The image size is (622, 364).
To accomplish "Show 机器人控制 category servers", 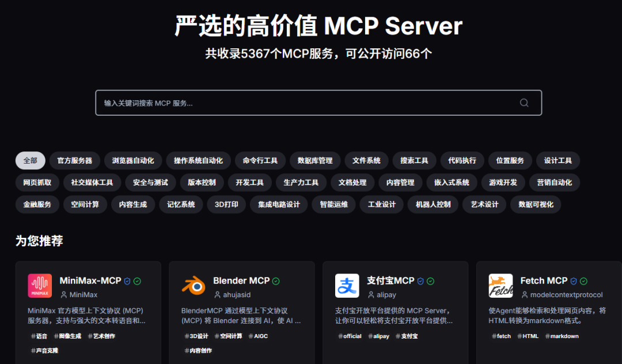I will pos(433,204).
